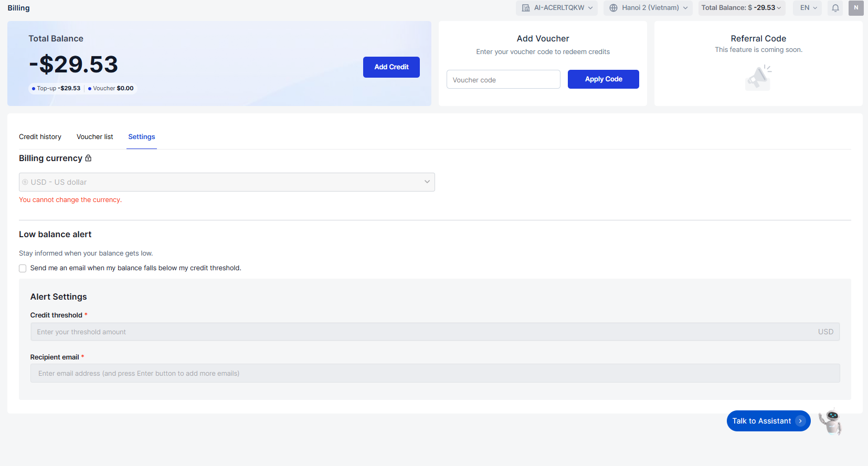Viewport: 868px width, 466px height.
Task: Click the notification bell icon
Action: (835, 8)
